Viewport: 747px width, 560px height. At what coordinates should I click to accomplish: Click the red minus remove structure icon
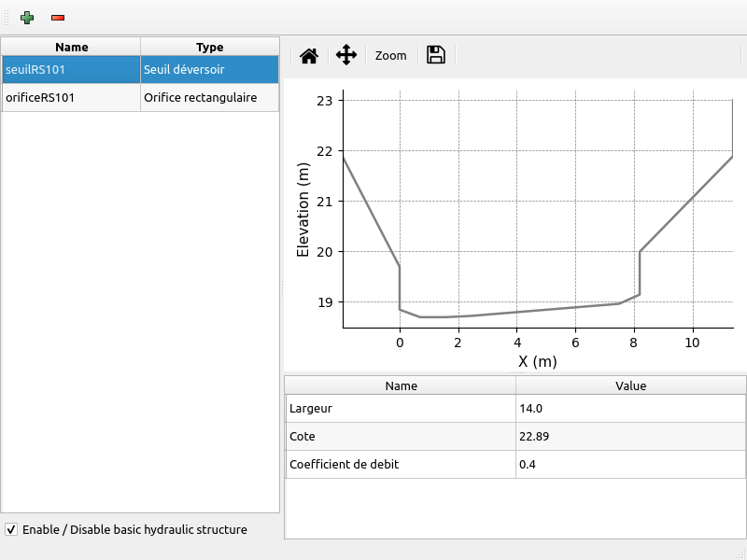point(58,18)
